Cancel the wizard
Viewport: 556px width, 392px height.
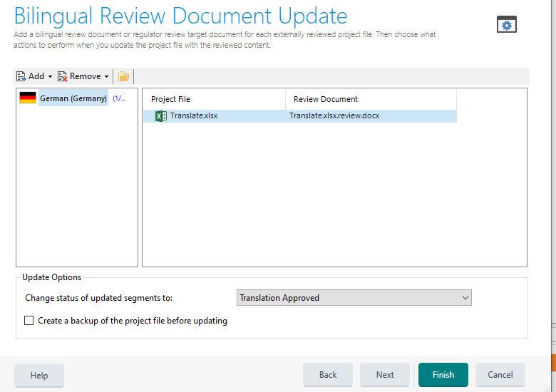point(500,375)
